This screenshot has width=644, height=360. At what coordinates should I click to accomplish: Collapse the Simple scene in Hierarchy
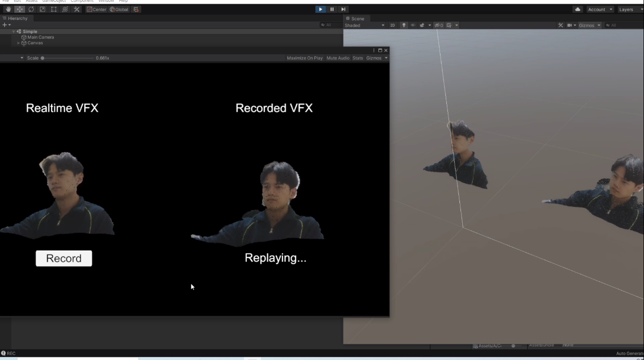click(x=14, y=32)
